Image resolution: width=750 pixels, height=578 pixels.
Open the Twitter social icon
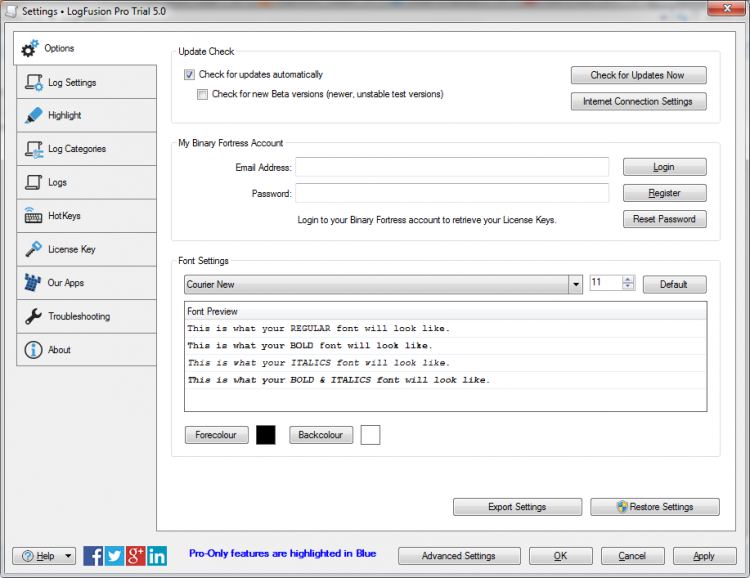(x=114, y=556)
